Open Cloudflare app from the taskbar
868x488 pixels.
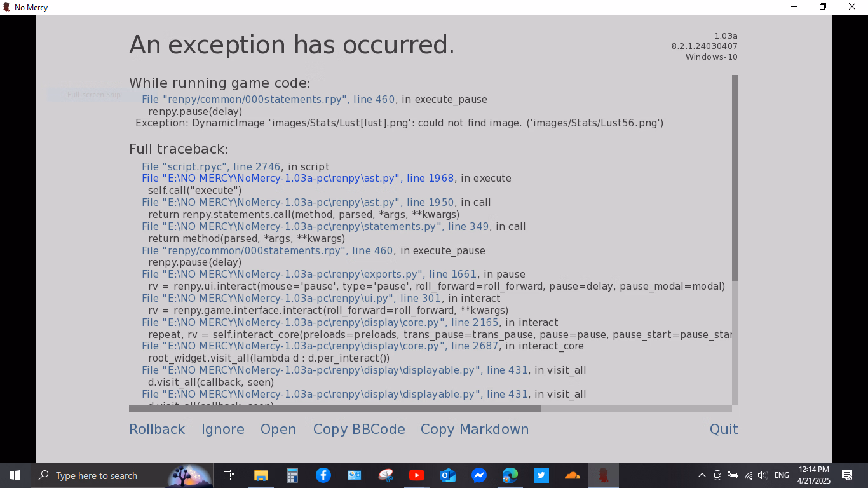point(573,475)
